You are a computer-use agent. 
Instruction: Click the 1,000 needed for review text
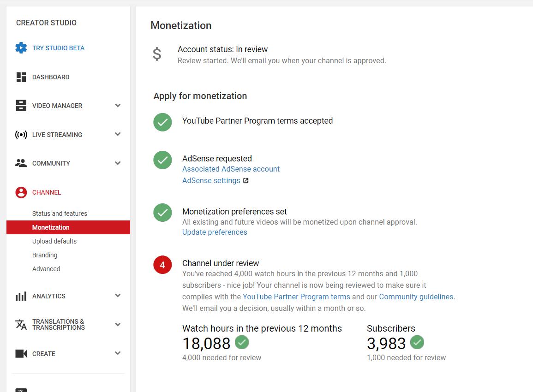(406, 358)
